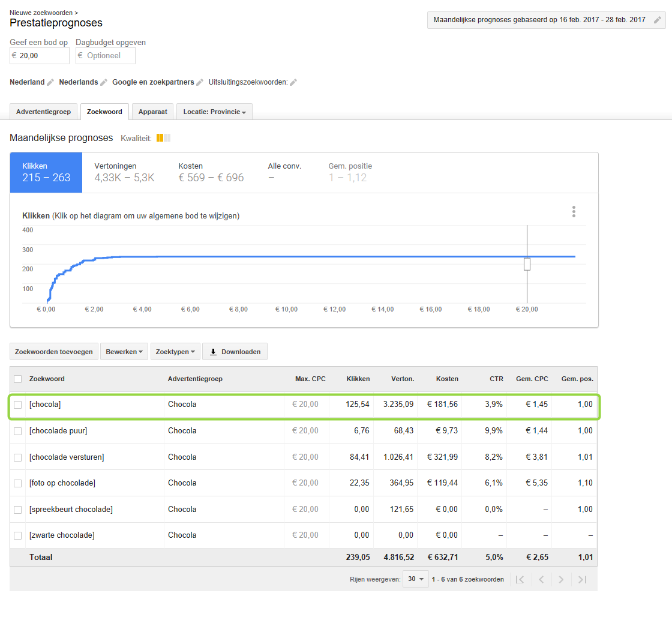This screenshot has height=620, width=672.
Task: Edit Uitsluitingszoekwoorden with the pencil icon
Action: [293, 82]
